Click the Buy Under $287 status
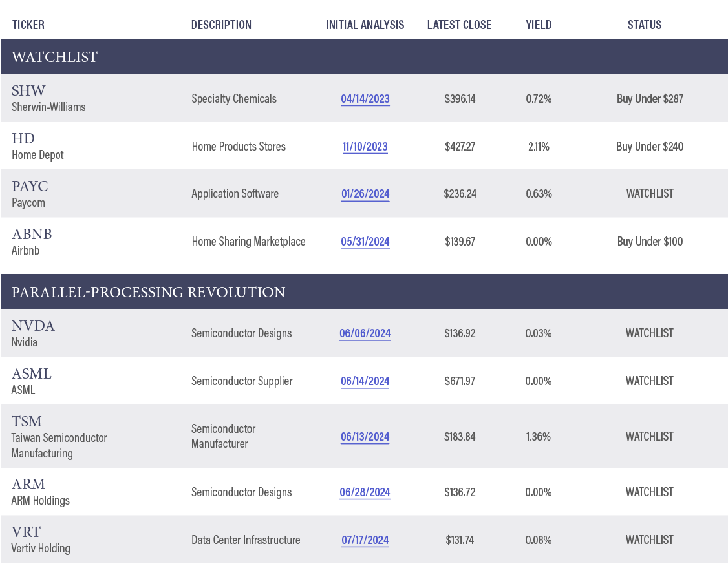The width and height of the screenshot is (728, 566). click(x=650, y=99)
